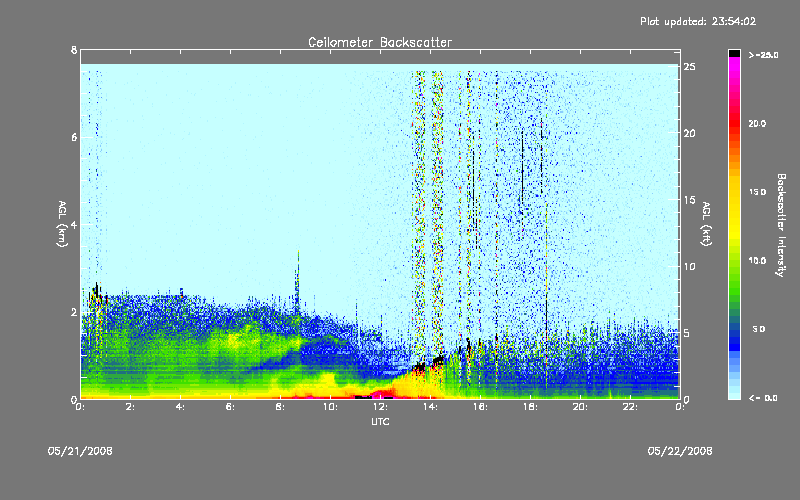
Task: Click the '18:' hour label on time axis
Action: [530, 407]
